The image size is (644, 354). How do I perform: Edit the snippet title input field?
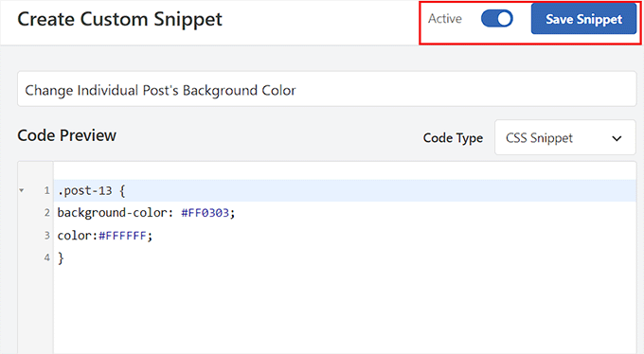(x=327, y=89)
